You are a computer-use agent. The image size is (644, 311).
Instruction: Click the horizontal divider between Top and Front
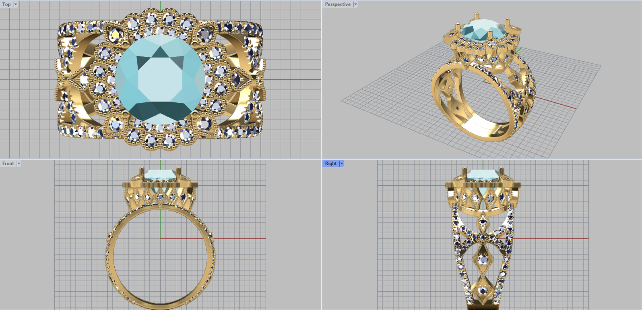[x=161, y=159]
